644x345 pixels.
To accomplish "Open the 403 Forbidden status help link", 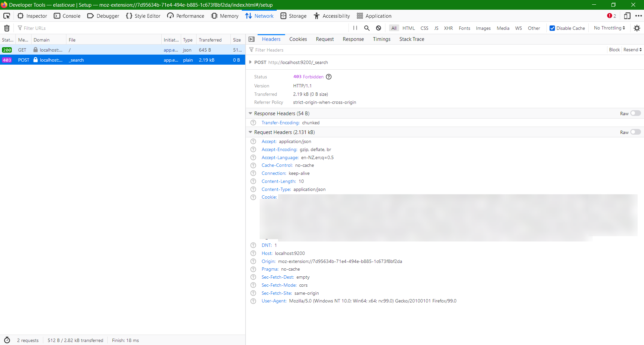I will tap(329, 77).
